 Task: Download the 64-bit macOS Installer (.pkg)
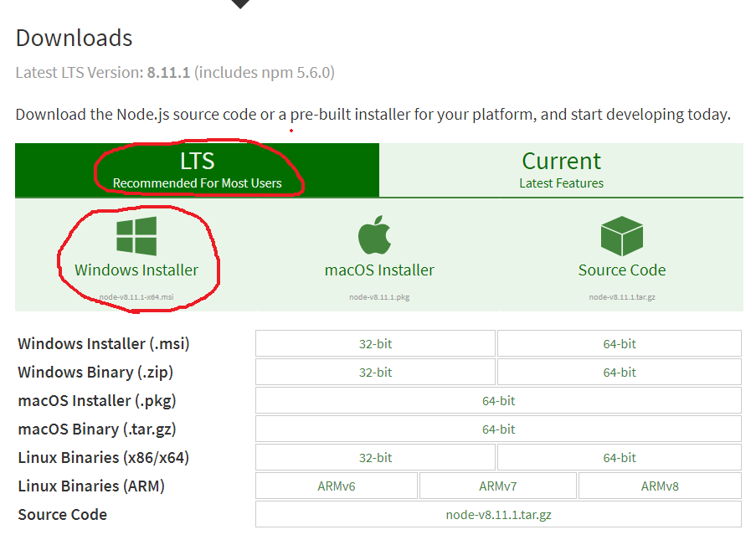click(x=497, y=400)
